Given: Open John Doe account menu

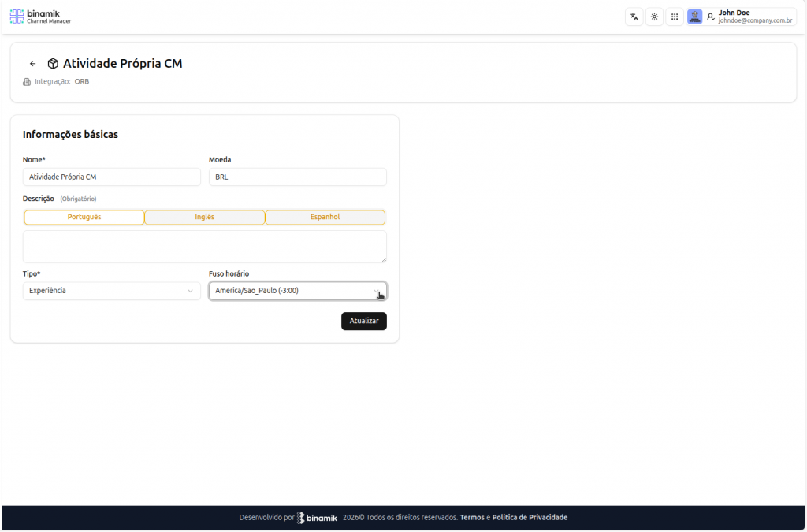Looking at the screenshot, I should coord(754,17).
